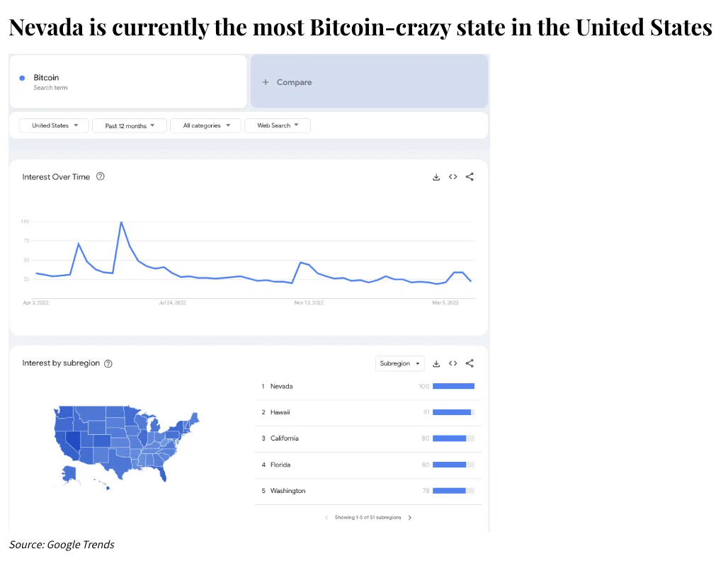Open the Subregion selector dropdown
This screenshot has width=728, height=561.
(x=400, y=363)
